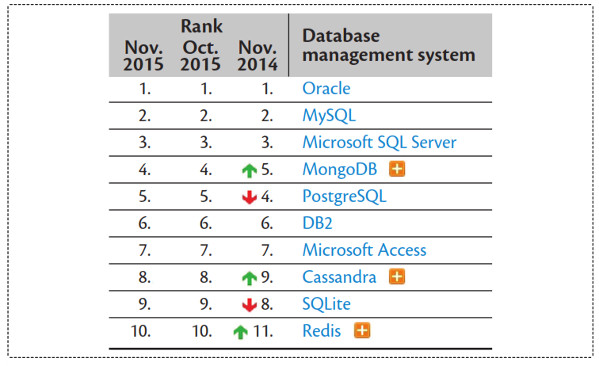The width and height of the screenshot is (599, 366).
Task: Open the SQLite link
Action: tap(326, 304)
